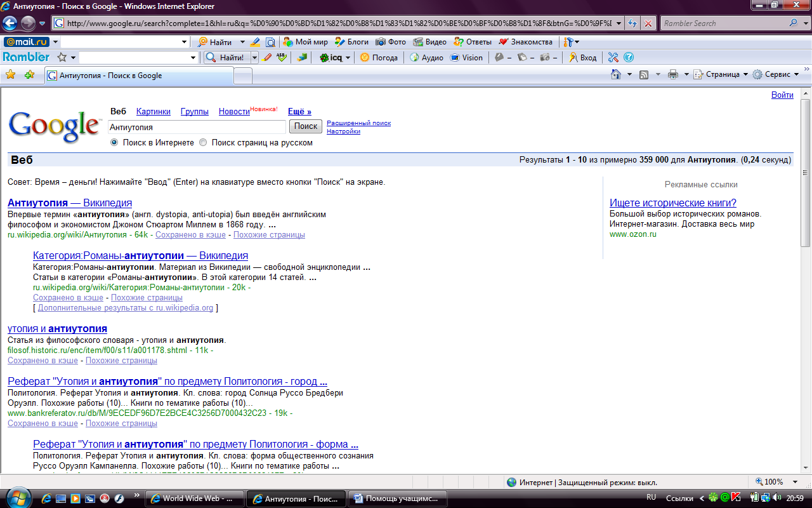Viewport: 812px width, 508px height.
Task: Click the Rambler spell-check ABC icon
Action: pos(282,57)
